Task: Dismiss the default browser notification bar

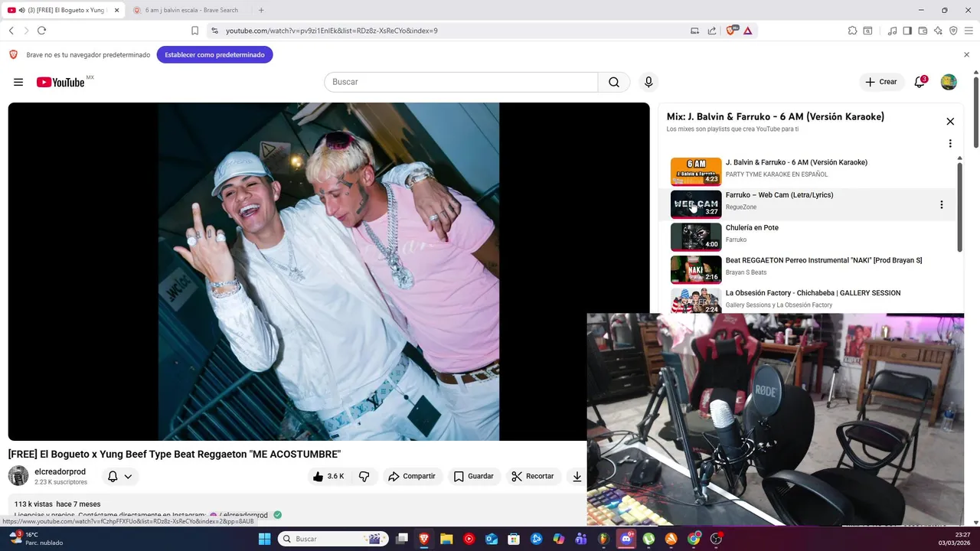Action: tap(966, 55)
